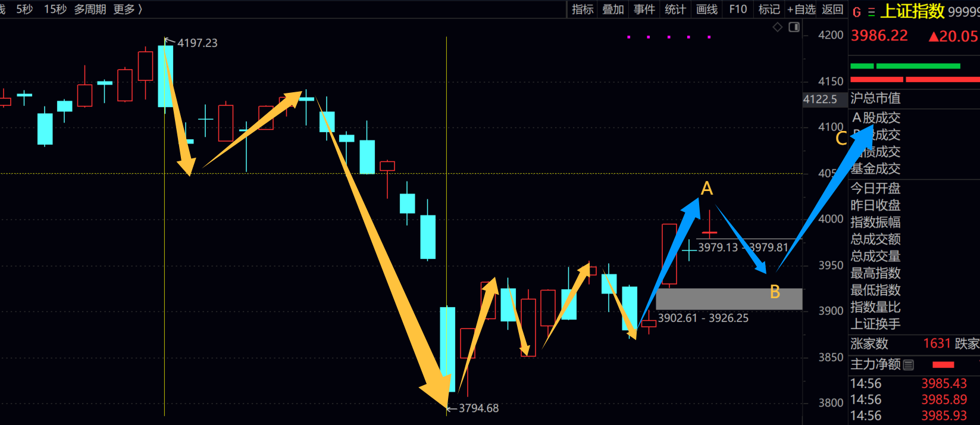This screenshot has height=425, width=980.
Task: Switch to the 5秒 period
Action: click(24, 10)
